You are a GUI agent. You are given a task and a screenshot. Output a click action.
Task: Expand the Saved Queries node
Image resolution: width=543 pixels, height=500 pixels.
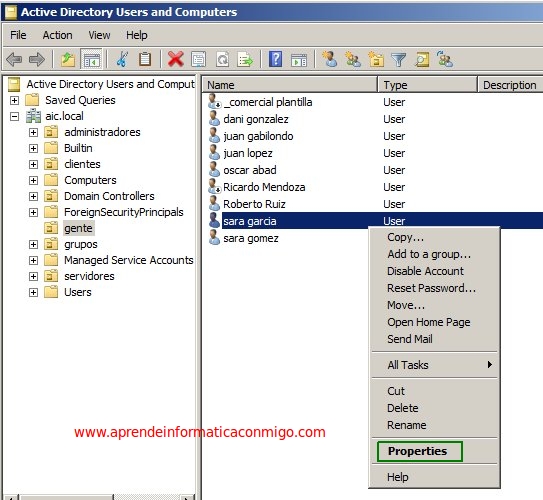pyautogui.click(x=14, y=100)
